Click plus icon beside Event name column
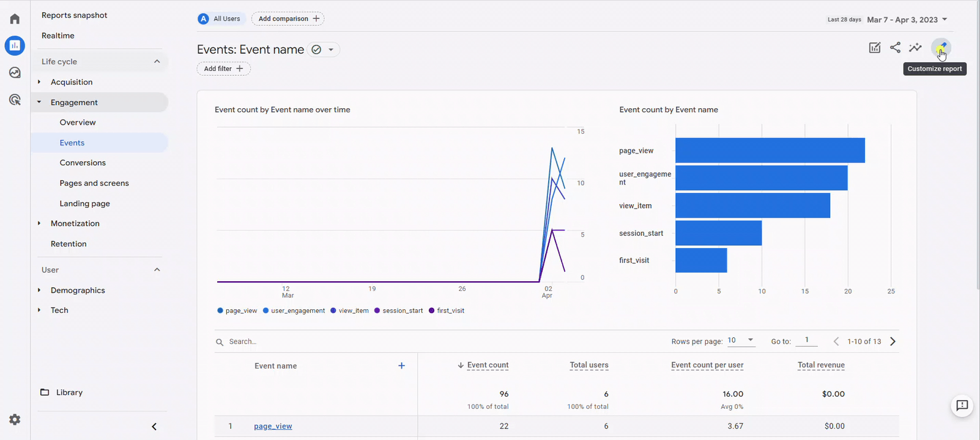 click(x=401, y=365)
